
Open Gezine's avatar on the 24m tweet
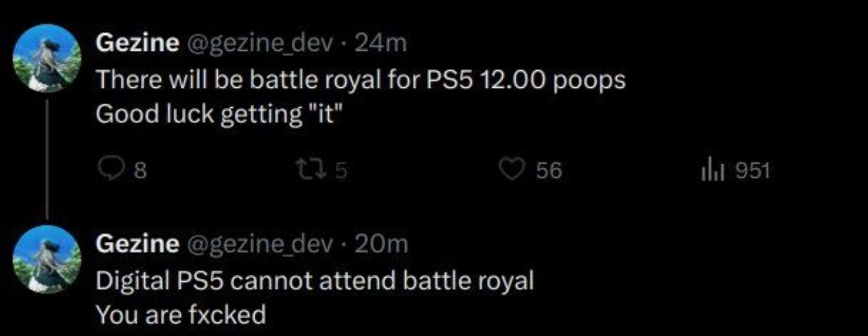[x=48, y=58]
